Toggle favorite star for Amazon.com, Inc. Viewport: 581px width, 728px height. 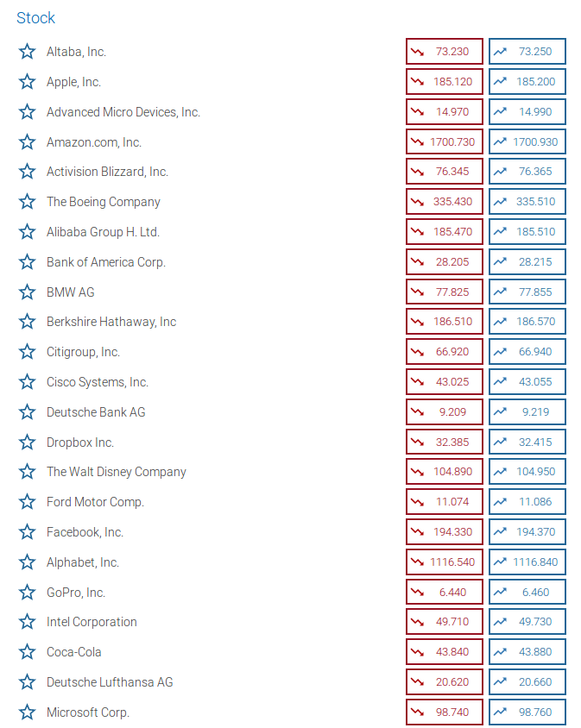27,142
